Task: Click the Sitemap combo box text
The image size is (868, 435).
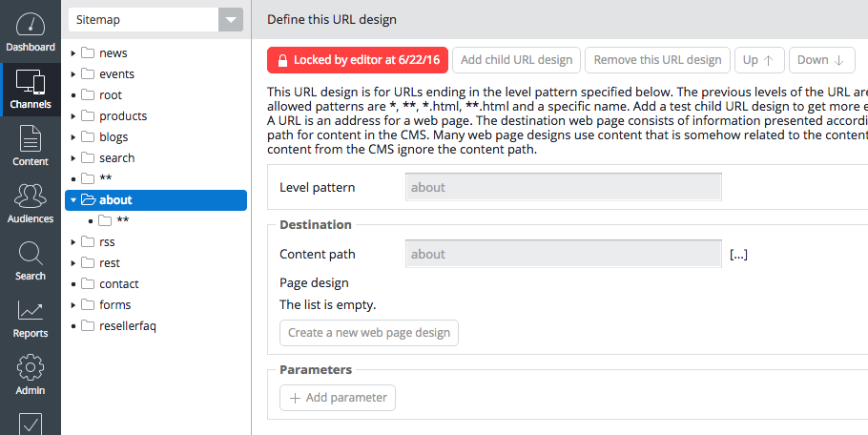Action: pyautogui.click(x=98, y=20)
